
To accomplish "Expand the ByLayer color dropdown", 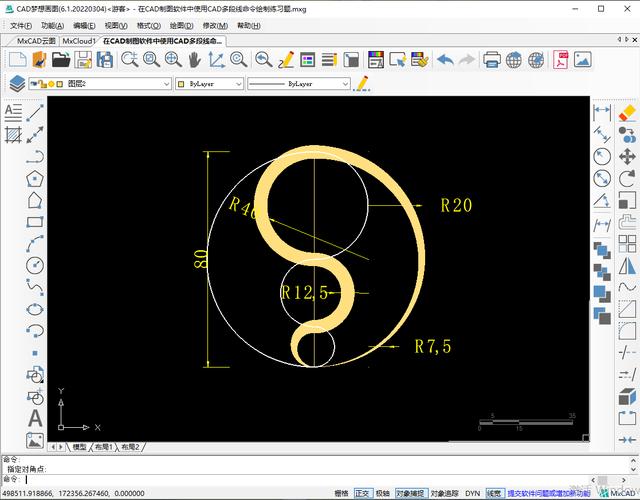I will [x=209, y=84].
